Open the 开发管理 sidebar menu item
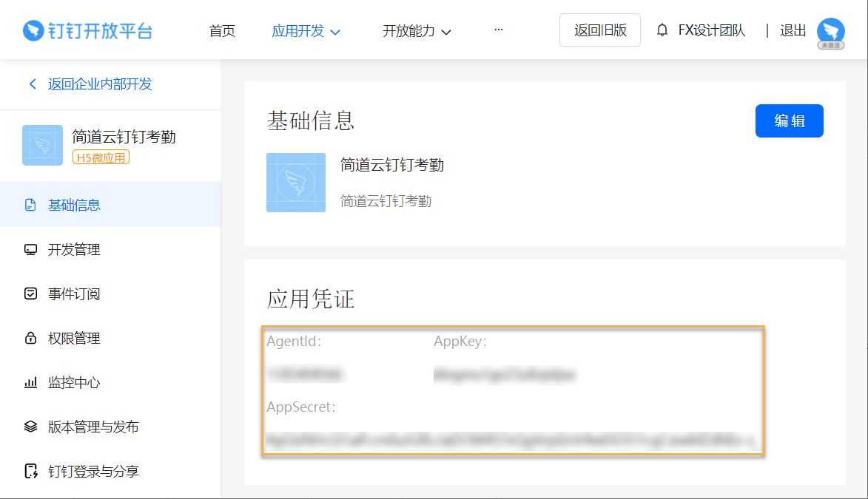This screenshot has width=868, height=499. point(111,250)
